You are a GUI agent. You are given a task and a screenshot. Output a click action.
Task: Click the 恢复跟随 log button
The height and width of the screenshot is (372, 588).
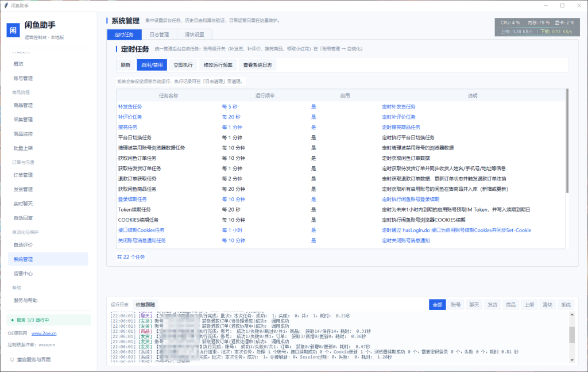pyautogui.click(x=145, y=305)
